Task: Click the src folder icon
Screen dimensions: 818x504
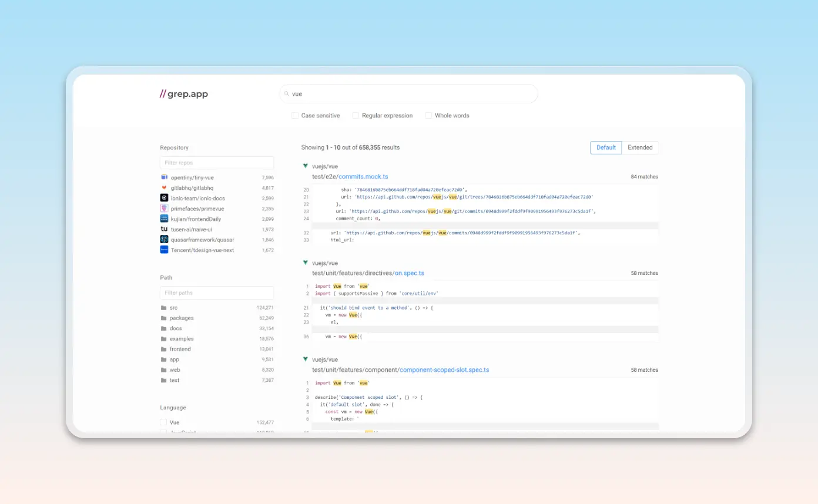Action: [164, 308]
